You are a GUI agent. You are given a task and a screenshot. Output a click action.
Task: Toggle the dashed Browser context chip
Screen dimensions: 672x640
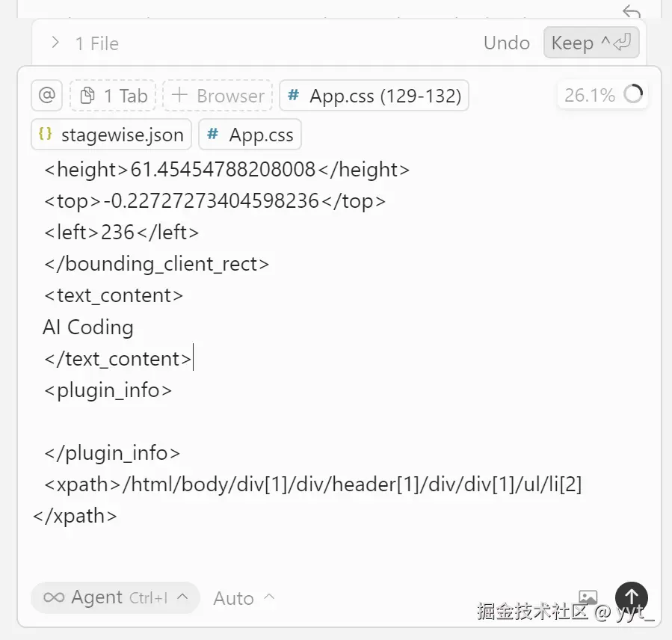(218, 96)
